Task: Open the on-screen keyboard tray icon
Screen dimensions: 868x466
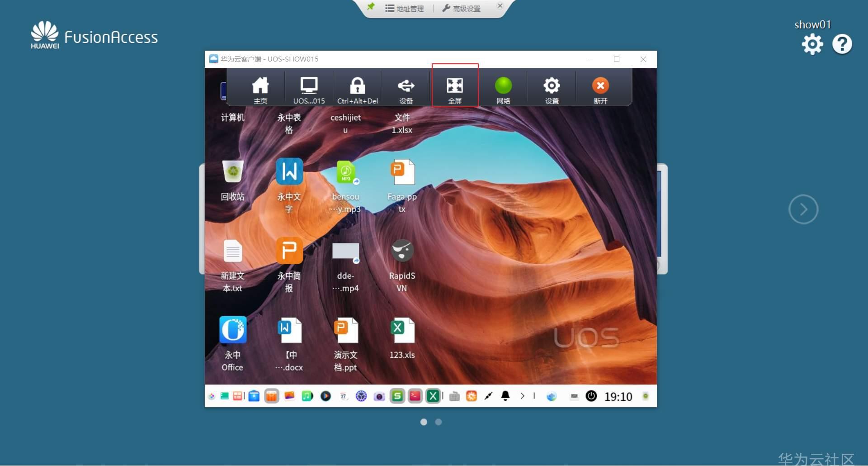Action: coord(574,396)
